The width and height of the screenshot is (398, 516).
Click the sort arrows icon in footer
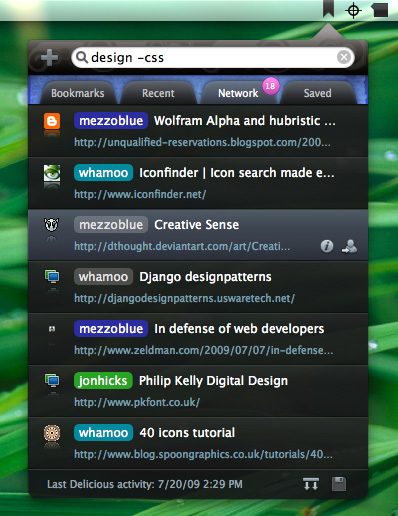coord(311,484)
